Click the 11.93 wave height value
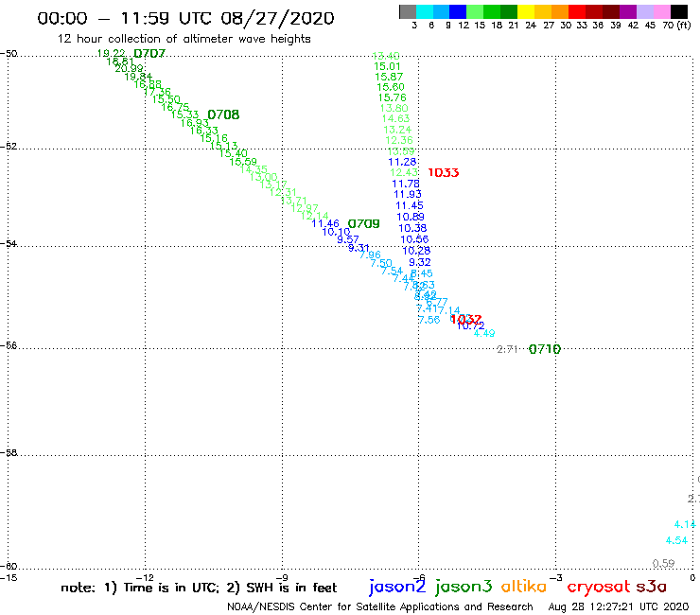This screenshot has height=615, width=700. (x=408, y=194)
